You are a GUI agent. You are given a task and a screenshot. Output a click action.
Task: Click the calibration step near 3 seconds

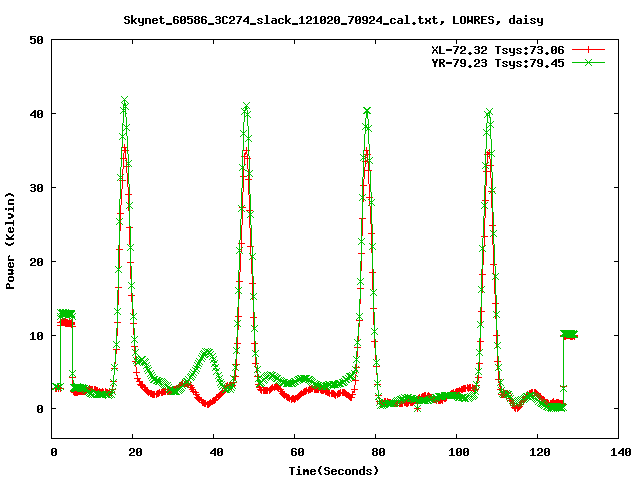66,318
